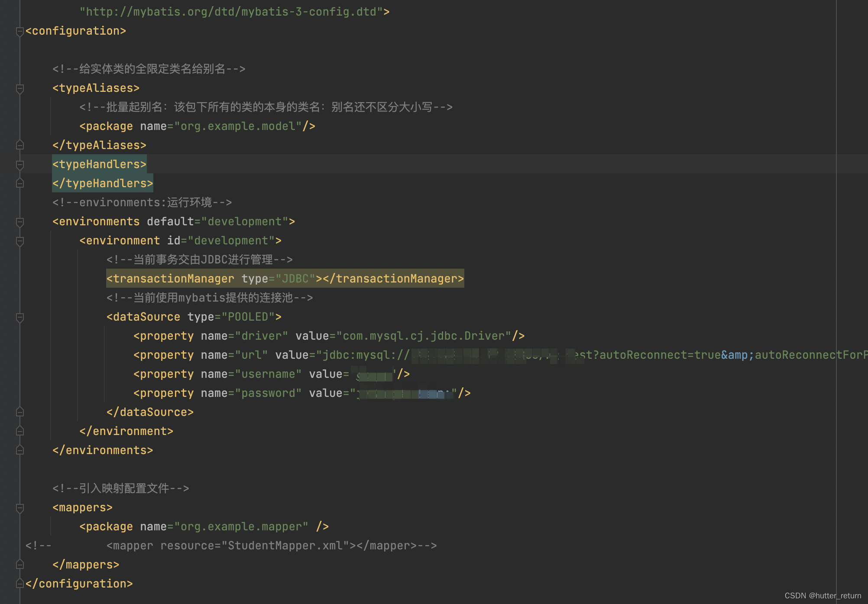Collapse the dataSource POOLED fold
The width and height of the screenshot is (868, 604).
click(19, 318)
